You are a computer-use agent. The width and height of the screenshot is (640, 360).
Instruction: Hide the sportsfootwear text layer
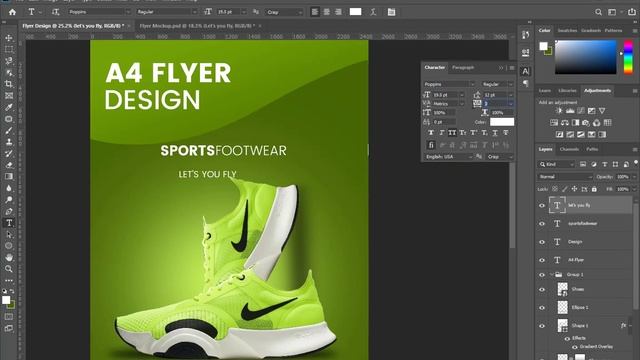[x=542, y=224]
